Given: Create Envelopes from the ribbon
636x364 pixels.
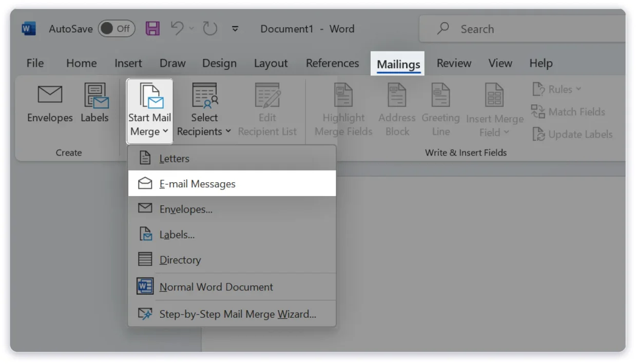Looking at the screenshot, I should pos(50,103).
